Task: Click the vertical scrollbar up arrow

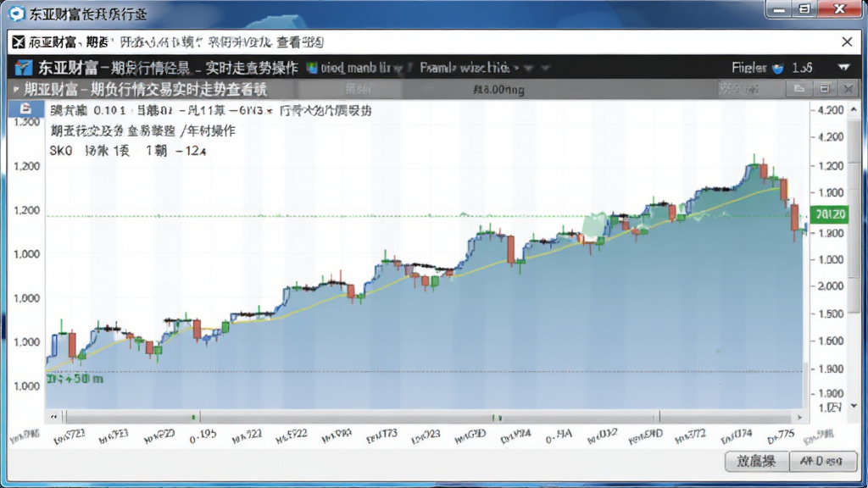Action: point(854,109)
